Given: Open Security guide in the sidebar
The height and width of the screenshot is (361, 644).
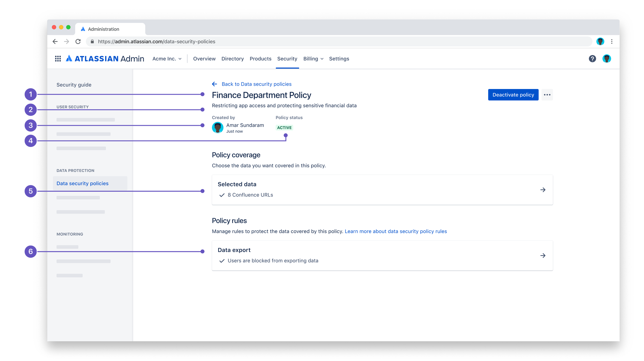Looking at the screenshot, I should coord(74,85).
